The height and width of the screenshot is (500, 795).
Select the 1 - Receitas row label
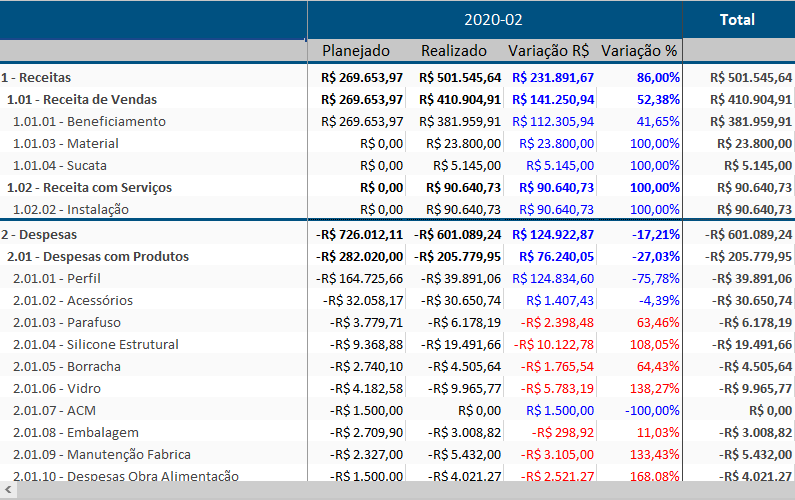(36, 77)
